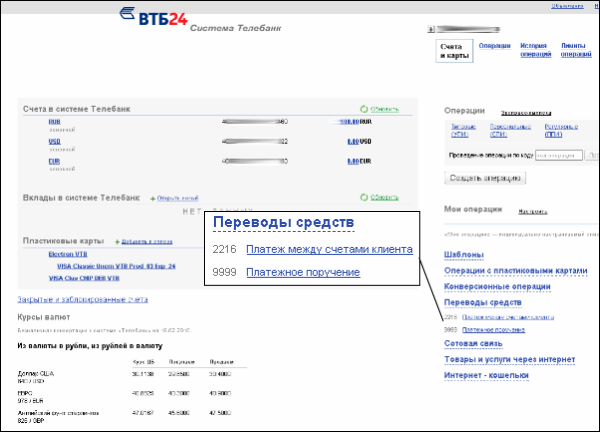Click the Объявления link in the top bar
The image size is (600, 432).
(x=567, y=6)
